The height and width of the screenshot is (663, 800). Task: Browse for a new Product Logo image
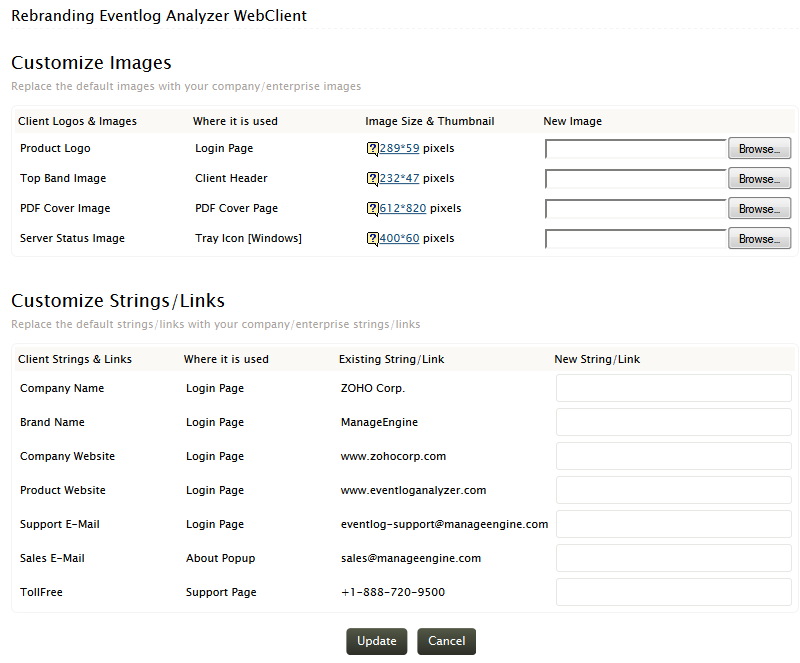coord(759,149)
